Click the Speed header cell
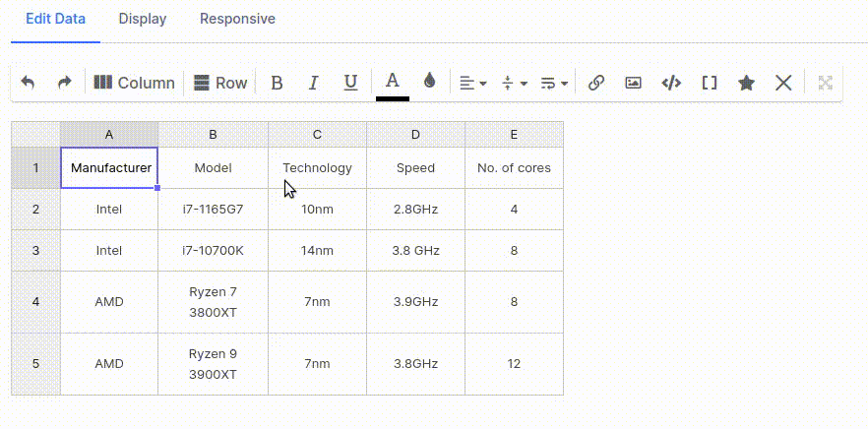This screenshot has height=429, width=868. 415,167
